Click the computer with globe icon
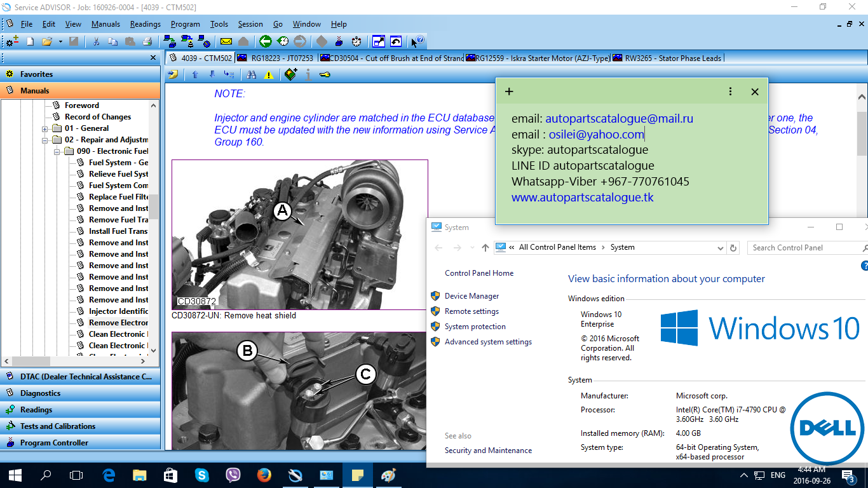The image size is (868, 488). (x=204, y=42)
